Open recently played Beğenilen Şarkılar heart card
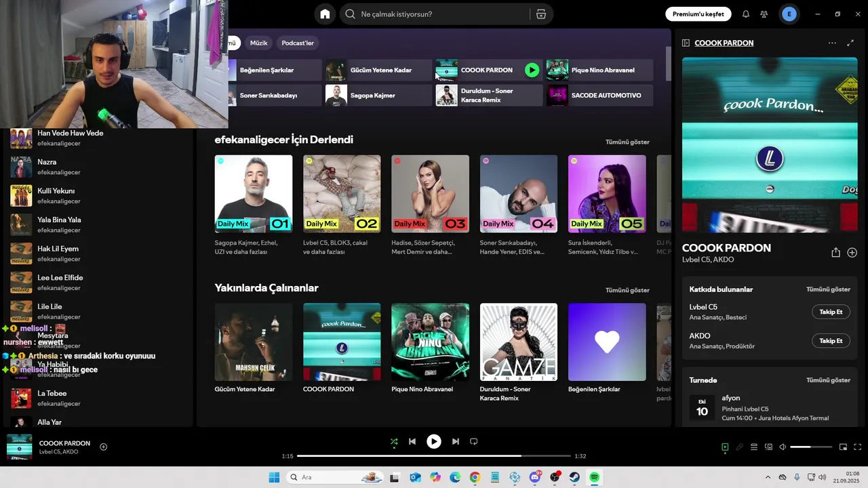 (x=607, y=342)
